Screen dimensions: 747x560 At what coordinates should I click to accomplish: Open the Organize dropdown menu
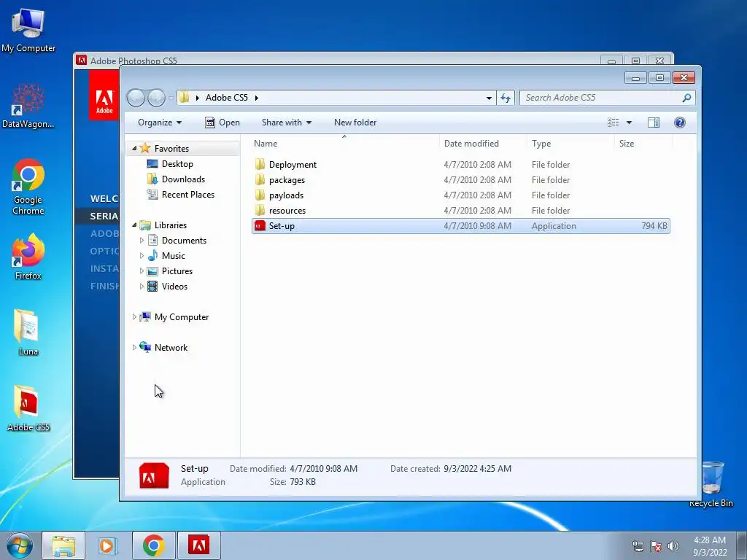[160, 122]
